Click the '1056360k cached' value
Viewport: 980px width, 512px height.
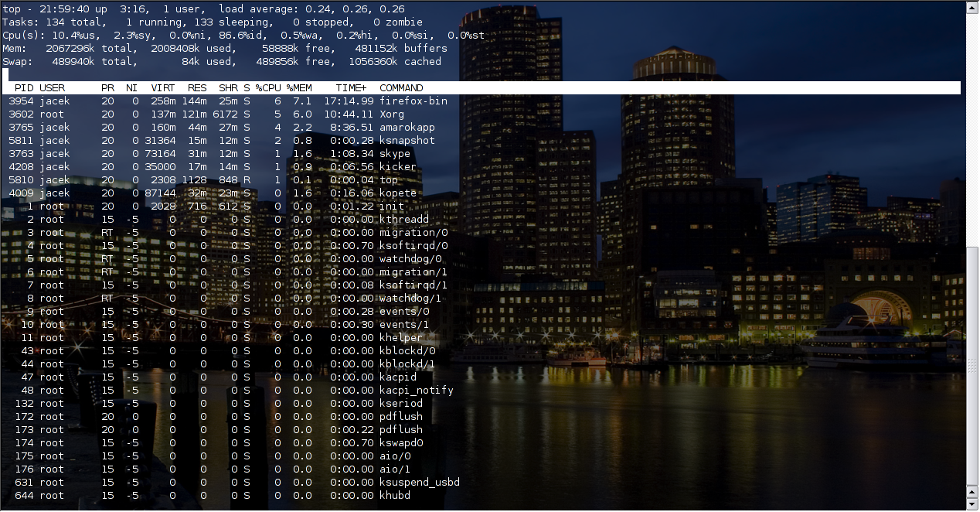(395, 62)
